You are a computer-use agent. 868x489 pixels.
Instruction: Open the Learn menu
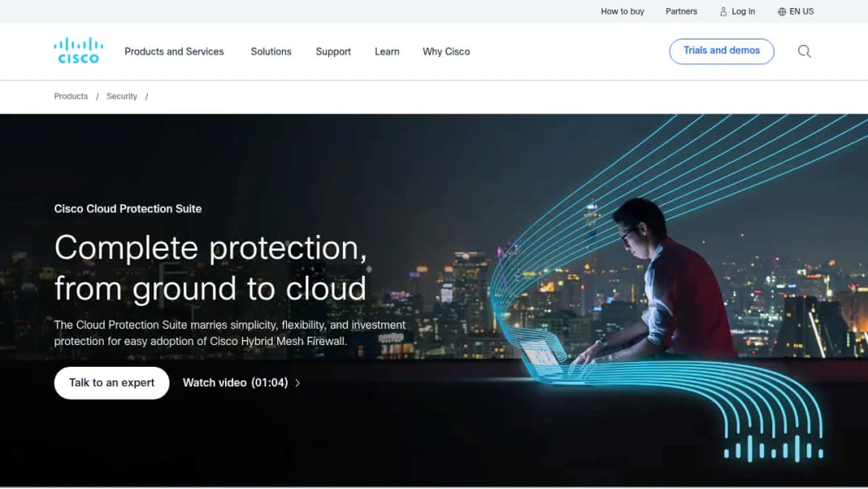[x=387, y=51]
